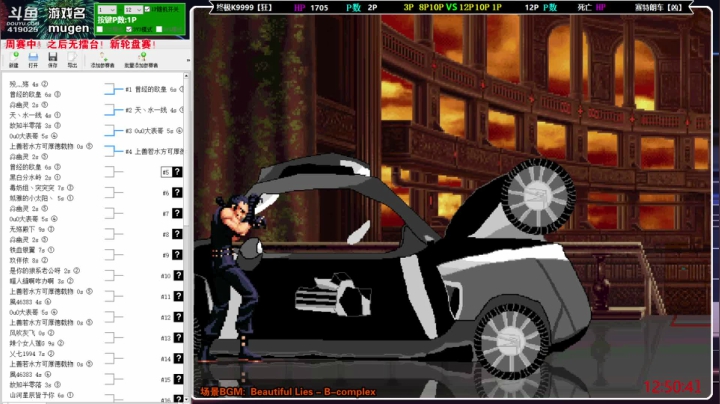The height and width of the screenshot is (404, 720).
Task: Click the question mark icon for match #10
Action: point(177,275)
